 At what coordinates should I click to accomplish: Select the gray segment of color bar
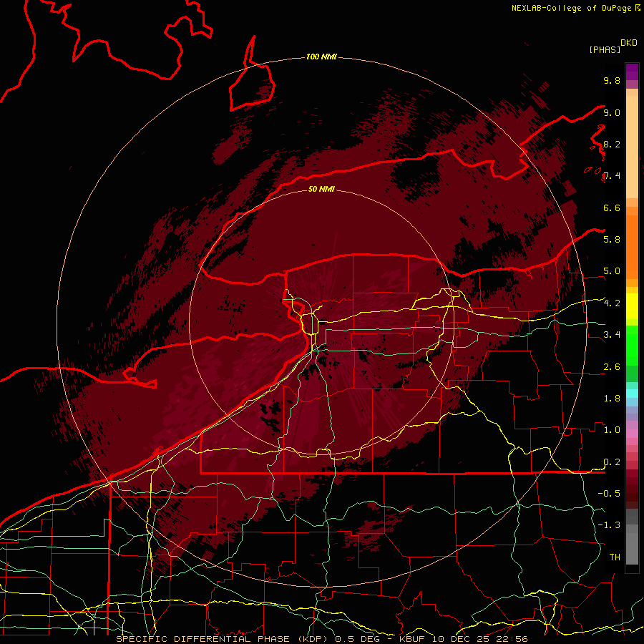632,537
